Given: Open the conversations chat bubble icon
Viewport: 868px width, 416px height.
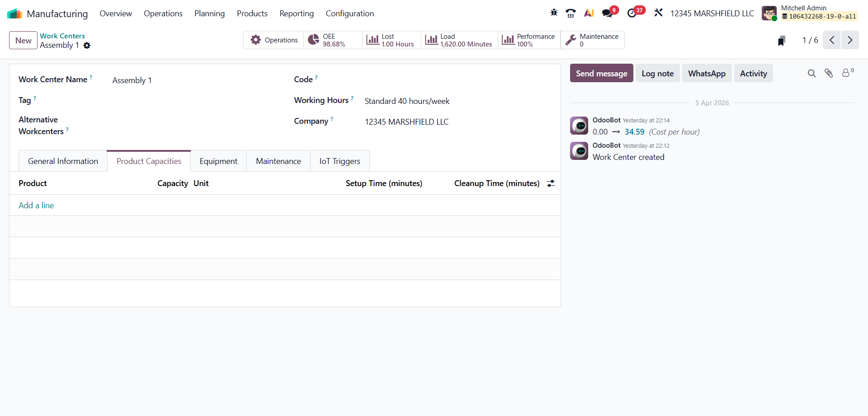Looking at the screenshot, I should [607, 13].
